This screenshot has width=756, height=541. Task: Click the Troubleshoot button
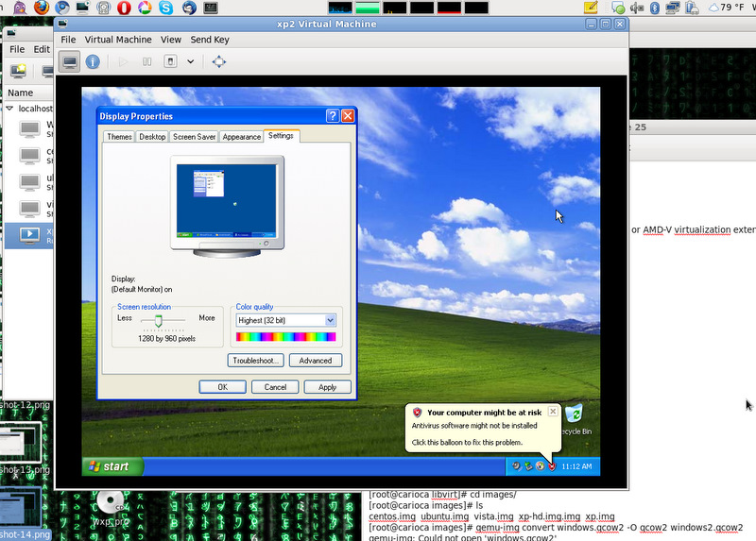[x=256, y=361]
